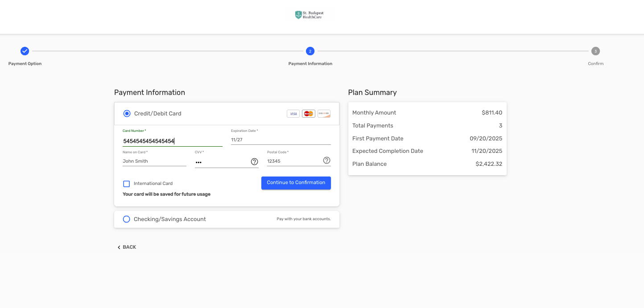Image resolution: width=644 pixels, height=308 pixels.
Task: Open the Postal Code help icon
Action: coord(326,160)
